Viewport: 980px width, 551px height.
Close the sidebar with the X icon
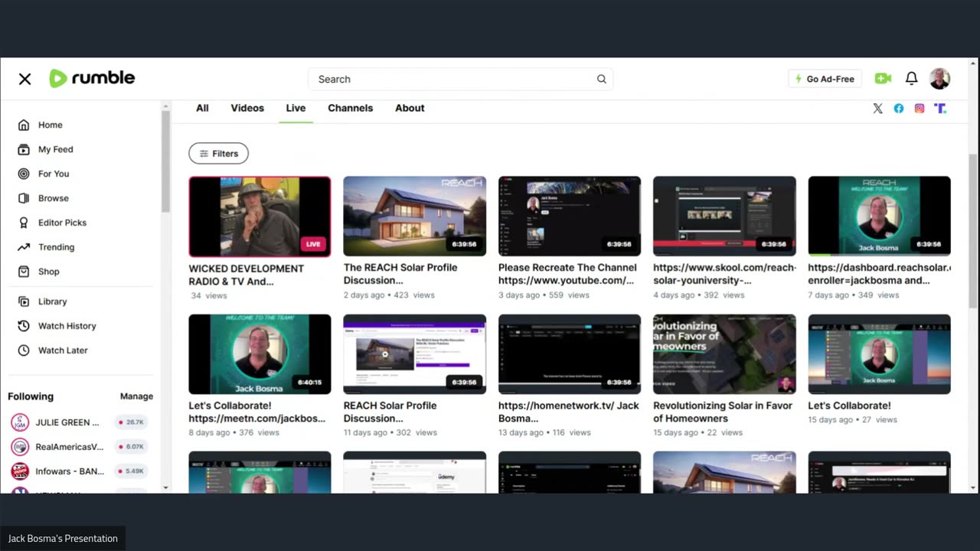click(x=24, y=79)
